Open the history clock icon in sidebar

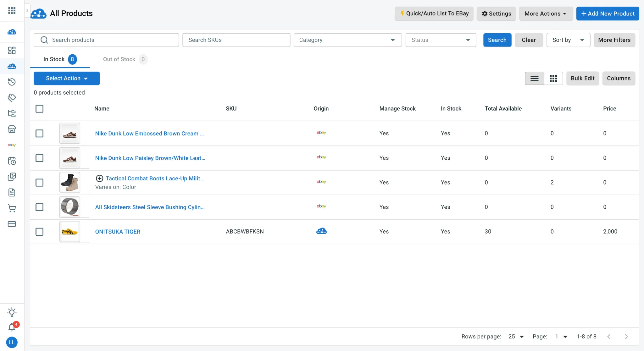12,82
